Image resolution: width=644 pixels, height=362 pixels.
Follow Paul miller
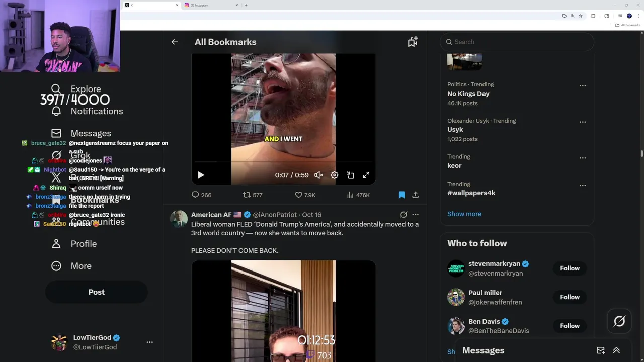[570, 297]
